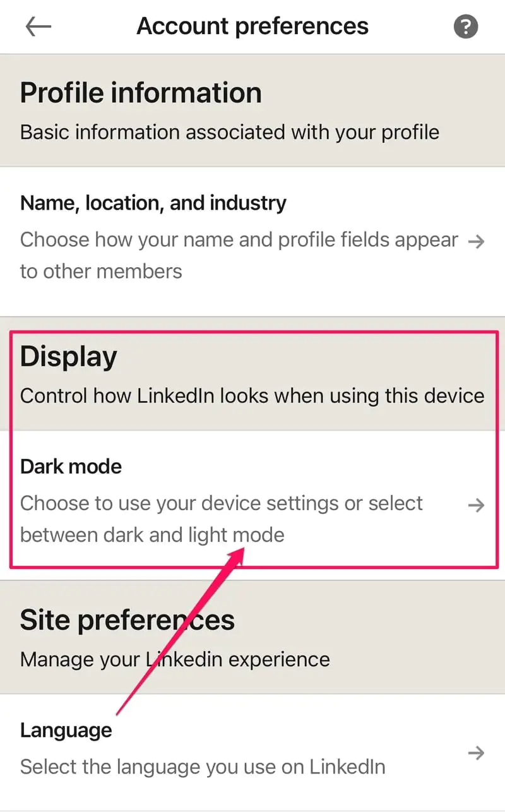This screenshot has height=812, width=505.
Task: Click the Account preferences page title
Action: (x=252, y=27)
